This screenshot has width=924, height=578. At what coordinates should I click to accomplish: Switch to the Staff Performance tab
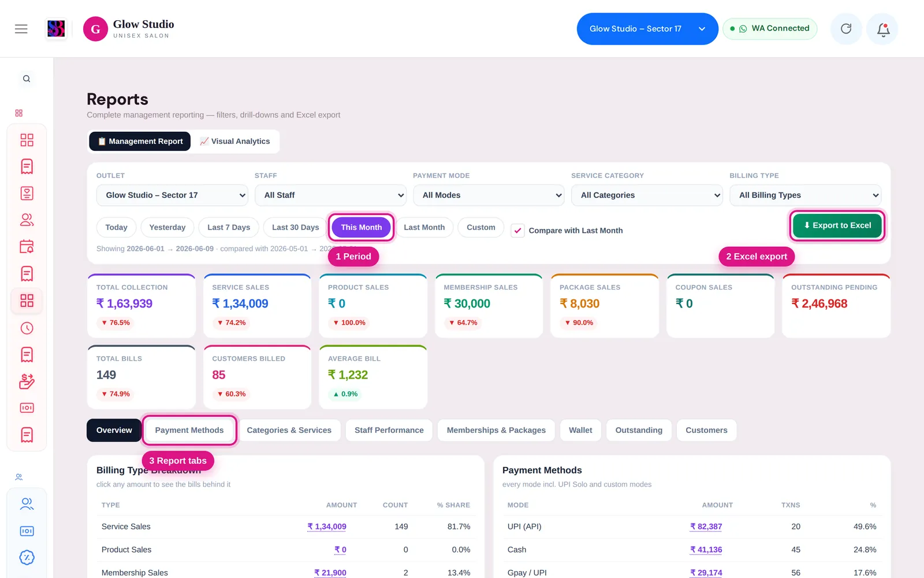coord(389,430)
